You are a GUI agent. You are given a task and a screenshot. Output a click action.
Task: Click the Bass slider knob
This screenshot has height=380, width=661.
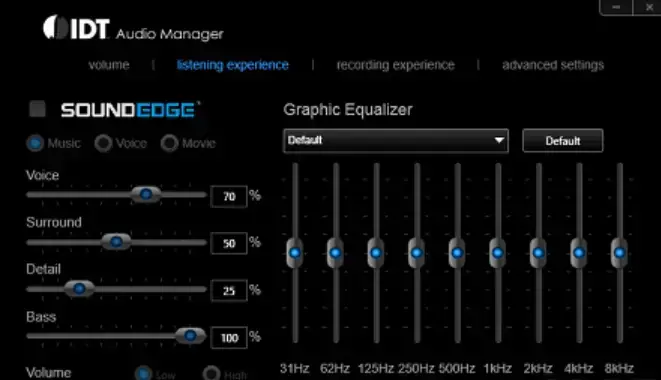click(x=191, y=336)
